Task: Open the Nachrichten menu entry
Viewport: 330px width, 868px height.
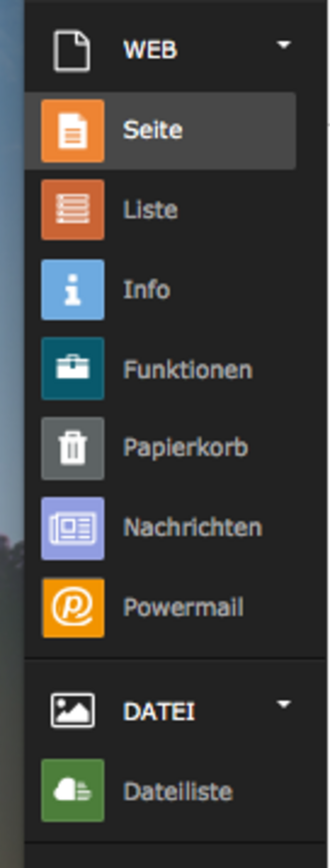Action: tap(193, 528)
